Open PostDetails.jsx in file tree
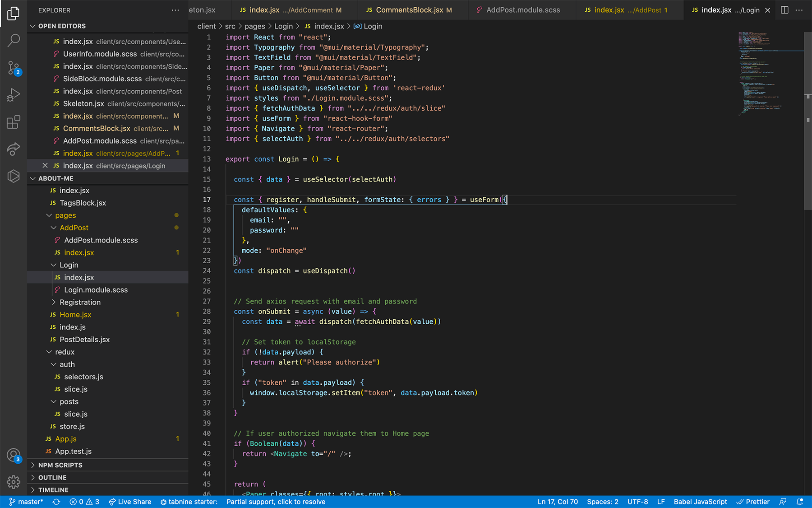This screenshot has width=812, height=508. click(x=108, y=340)
